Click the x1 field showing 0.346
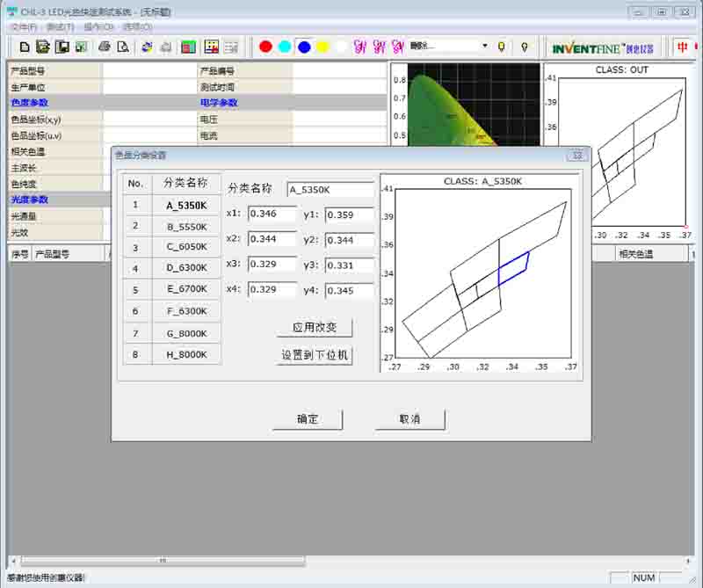The width and height of the screenshot is (703, 588). coord(272,214)
